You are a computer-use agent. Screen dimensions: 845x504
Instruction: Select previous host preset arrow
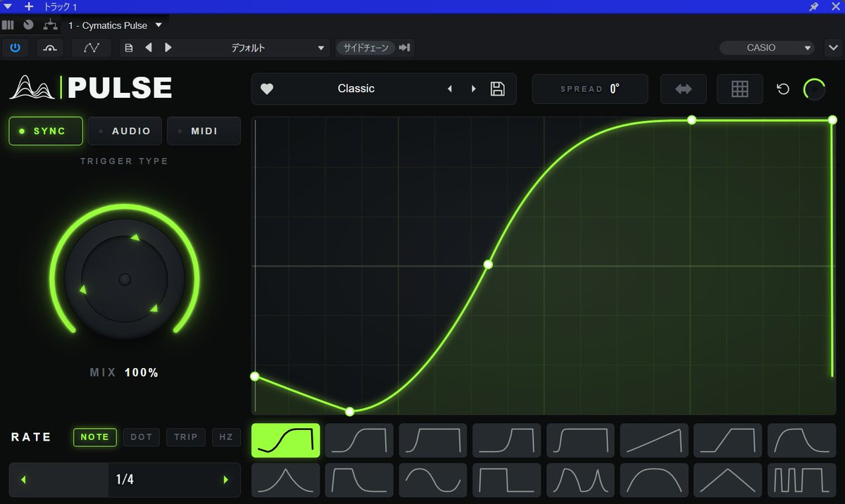[x=149, y=48]
